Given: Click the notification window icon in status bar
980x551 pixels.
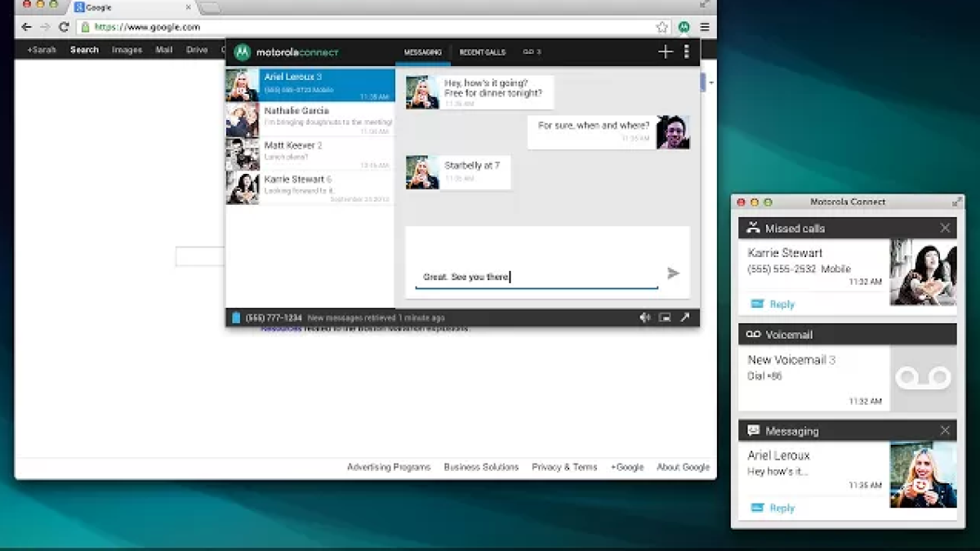Looking at the screenshot, I should coord(665,318).
